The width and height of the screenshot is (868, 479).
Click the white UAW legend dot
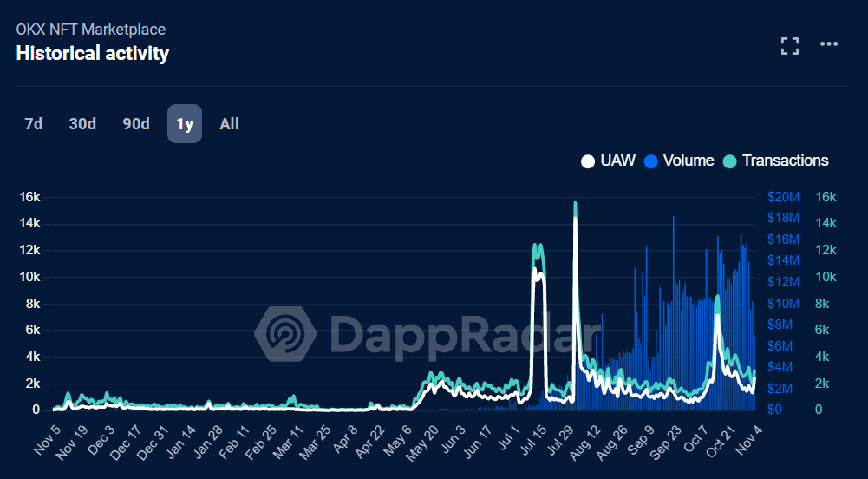pyautogui.click(x=587, y=161)
